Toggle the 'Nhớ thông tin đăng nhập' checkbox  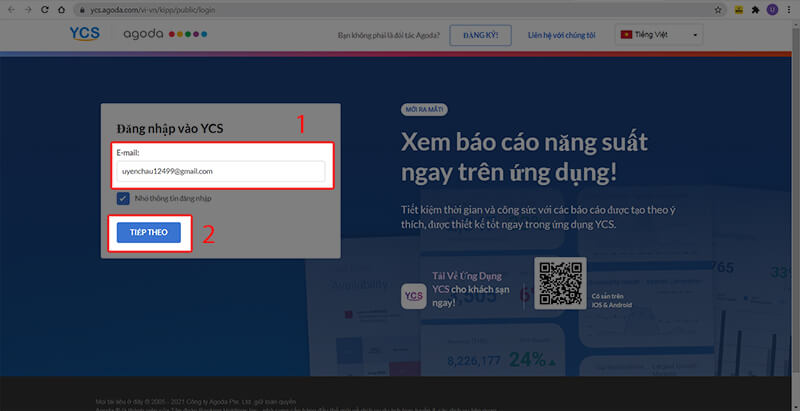click(123, 198)
